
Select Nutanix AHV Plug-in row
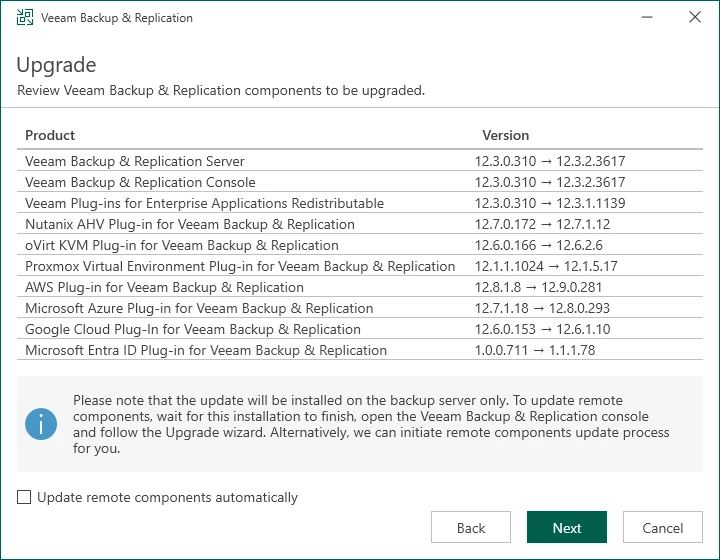[x=190, y=224]
